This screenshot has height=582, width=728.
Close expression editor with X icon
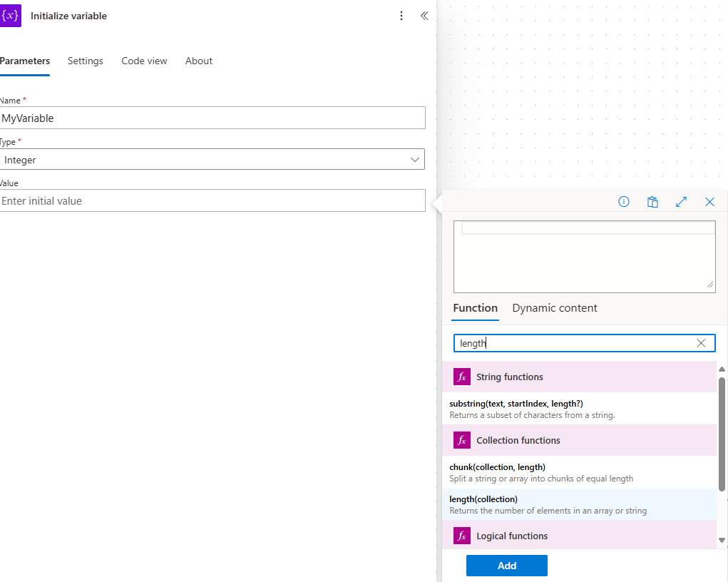click(x=709, y=202)
